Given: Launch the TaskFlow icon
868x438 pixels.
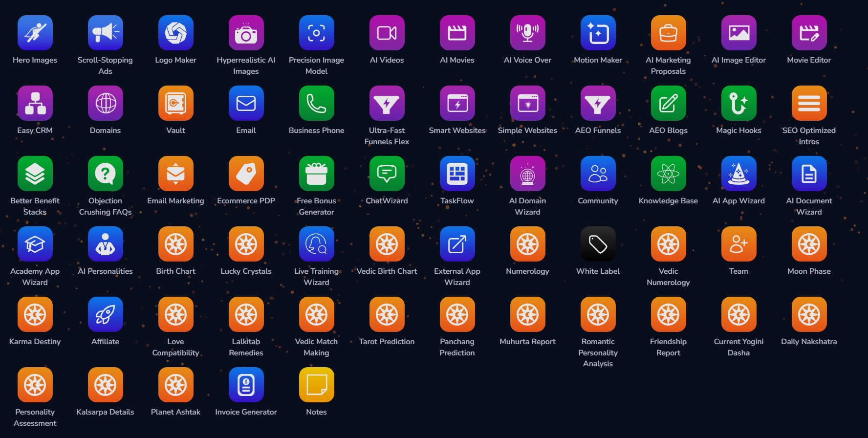Looking at the screenshot, I should [x=457, y=174].
